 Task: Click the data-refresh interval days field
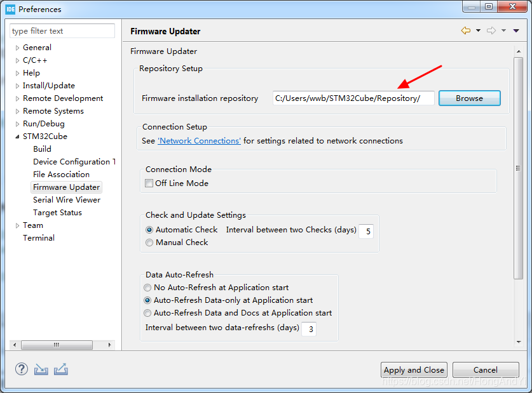pos(309,329)
